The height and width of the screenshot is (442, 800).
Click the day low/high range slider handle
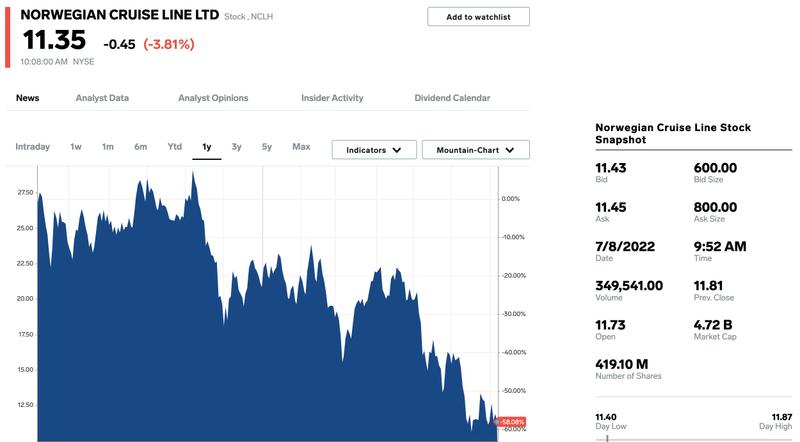(x=607, y=438)
